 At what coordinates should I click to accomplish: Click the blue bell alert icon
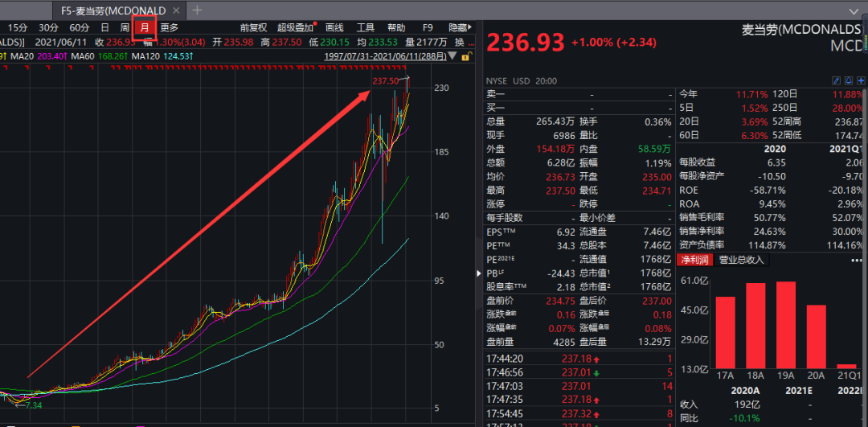(849, 81)
